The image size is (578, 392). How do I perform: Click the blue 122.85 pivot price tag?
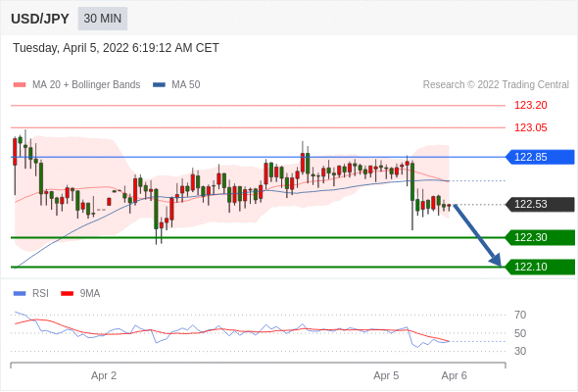(x=540, y=157)
